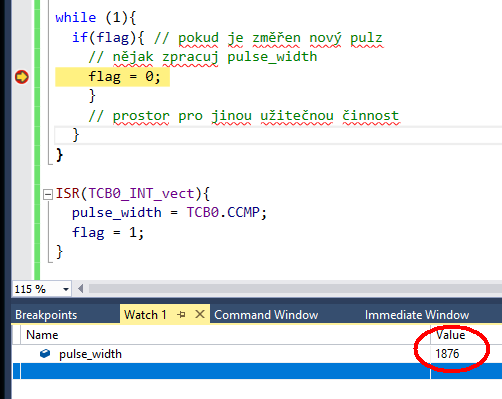Viewport: 502px width, 399px height.
Task: Click the horizontal scrollbar left arrow
Action: coord(80,289)
